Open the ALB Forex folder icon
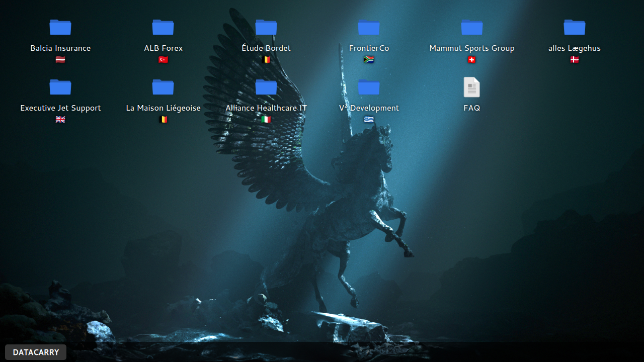The height and width of the screenshot is (362, 644). [163, 27]
